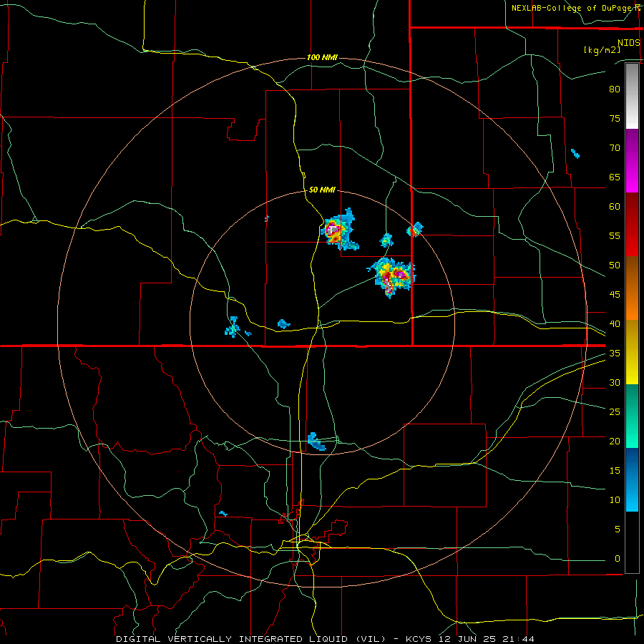Click the 25 value on the kg/m2 scale
This screenshot has height=644, width=644.
(x=615, y=411)
